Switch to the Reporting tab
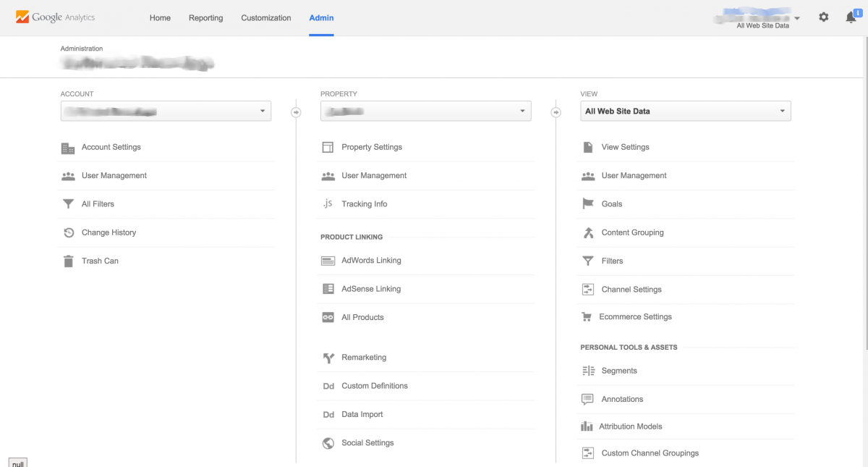868x467 pixels. click(x=206, y=18)
